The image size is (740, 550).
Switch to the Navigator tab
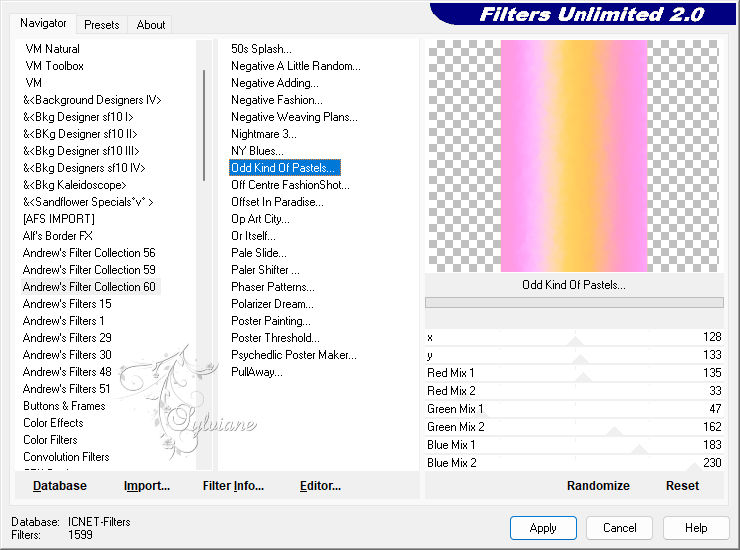click(x=43, y=23)
